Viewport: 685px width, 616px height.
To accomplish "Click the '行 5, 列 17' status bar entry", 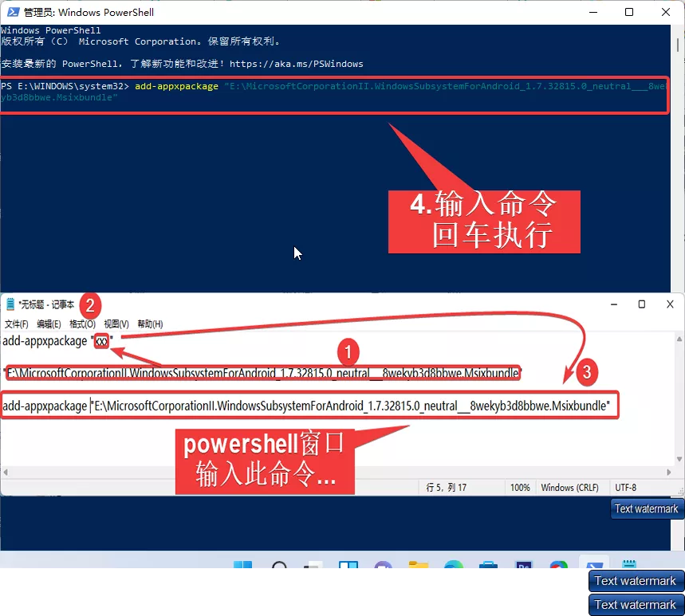I will coord(447,487).
